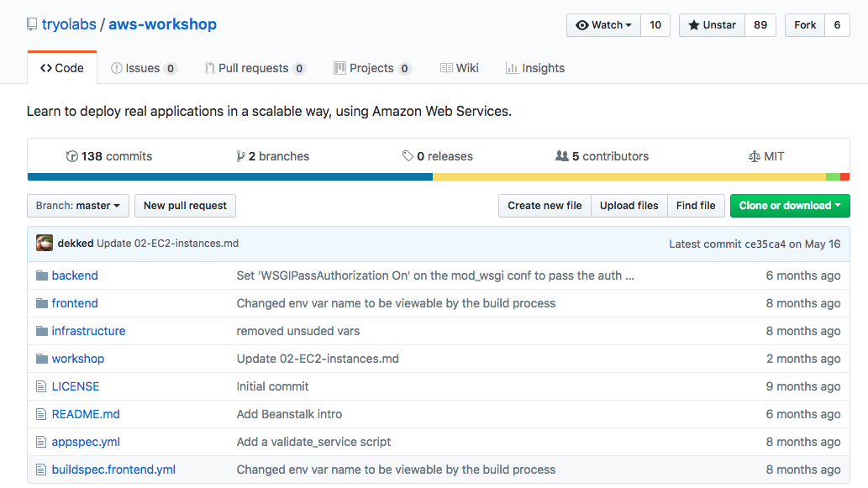The width and height of the screenshot is (868, 488).
Task: Click the yellow segment of language bar
Action: point(629,177)
